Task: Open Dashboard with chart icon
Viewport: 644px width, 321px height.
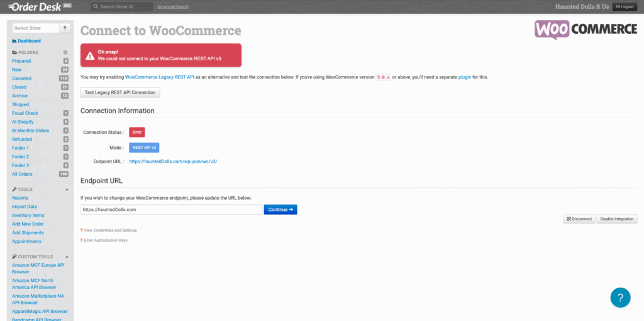Action: pos(26,41)
